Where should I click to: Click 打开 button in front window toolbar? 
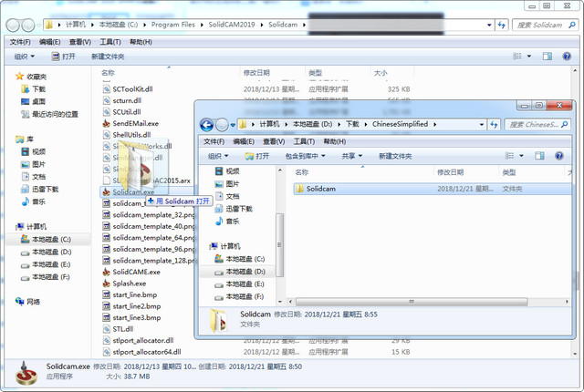click(x=257, y=156)
